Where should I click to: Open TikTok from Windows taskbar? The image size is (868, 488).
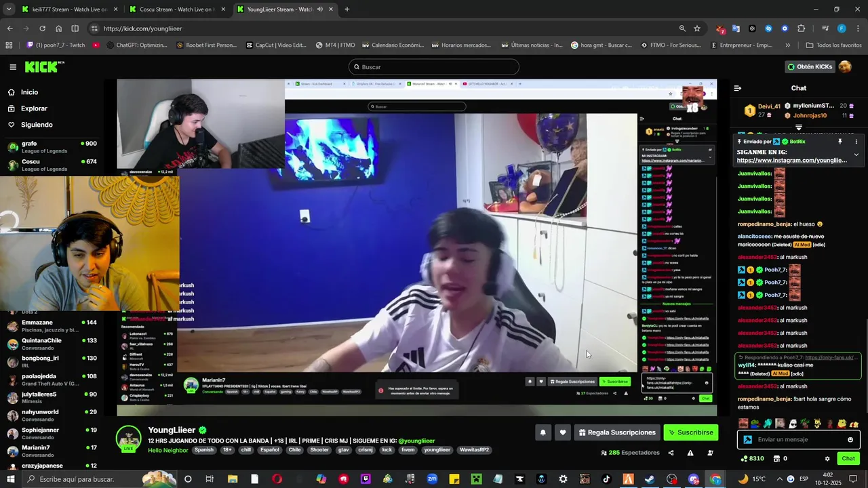tap(606, 479)
